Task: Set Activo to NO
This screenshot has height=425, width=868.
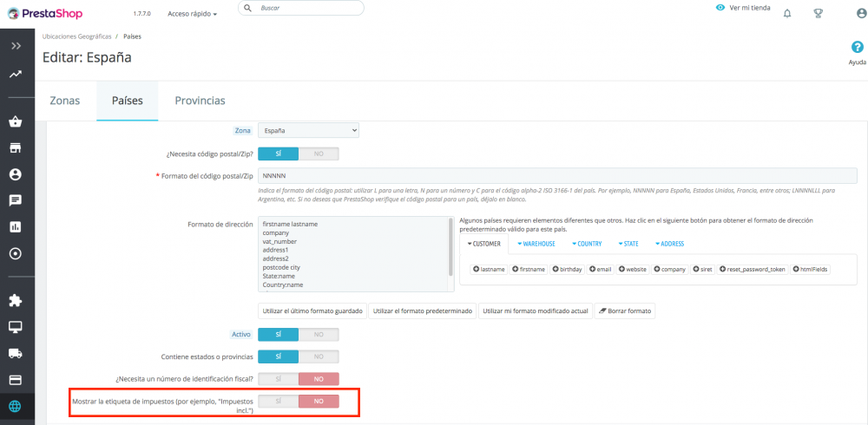Action: coord(319,334)
